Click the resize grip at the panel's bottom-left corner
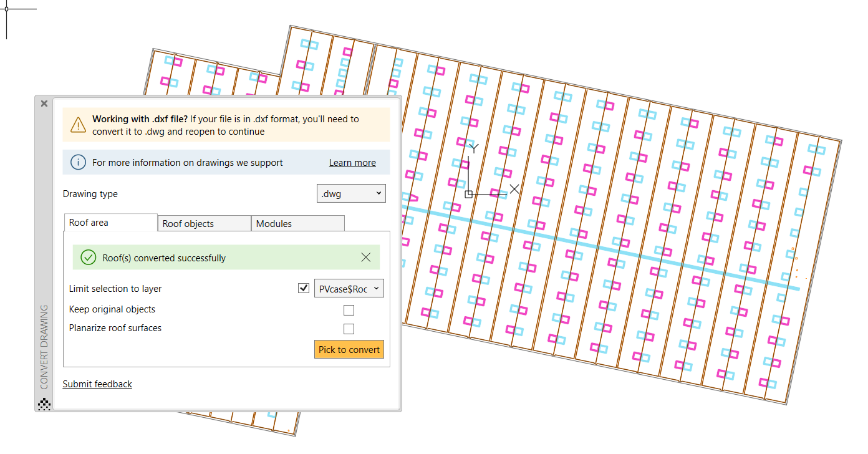868x454 pixels. coord(43,404)
